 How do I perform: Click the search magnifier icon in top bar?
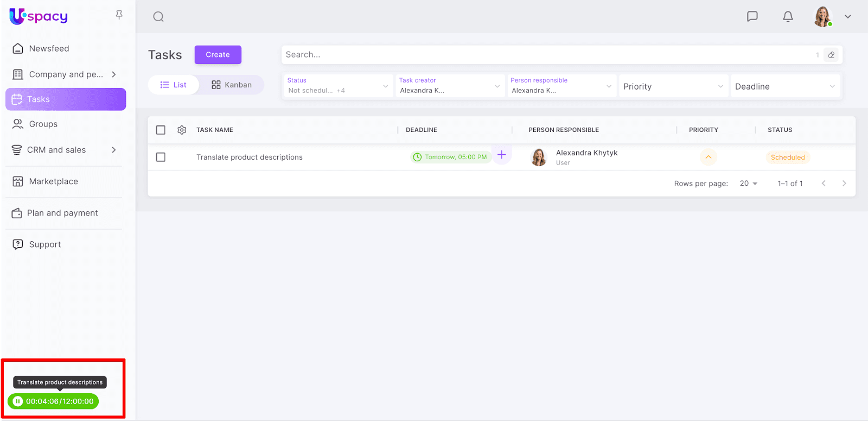158,17
